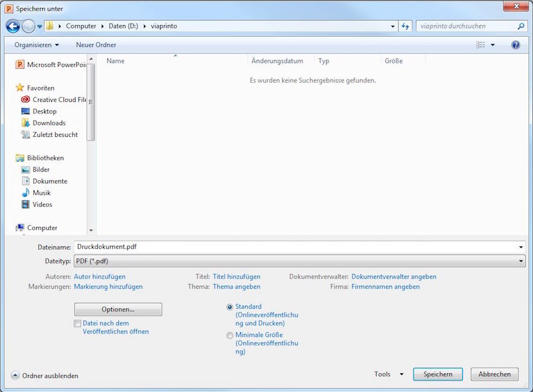Click the Abbrechen button
The image size is (533, 392).
494,374
